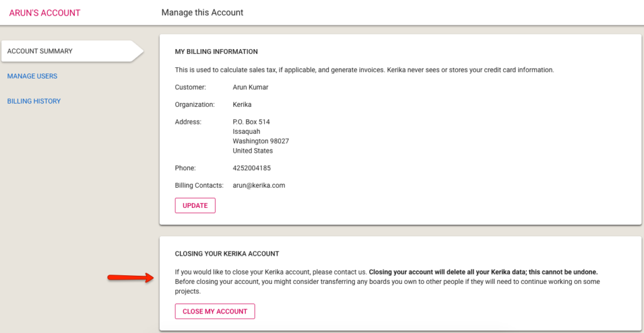
Task: Click the bold data deletion warning text
Action: pos(484,272)
